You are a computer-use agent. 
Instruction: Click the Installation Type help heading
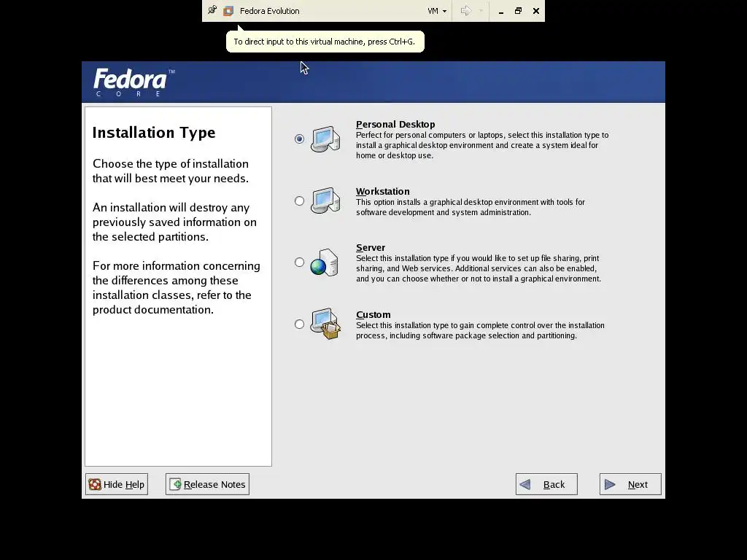154,133
